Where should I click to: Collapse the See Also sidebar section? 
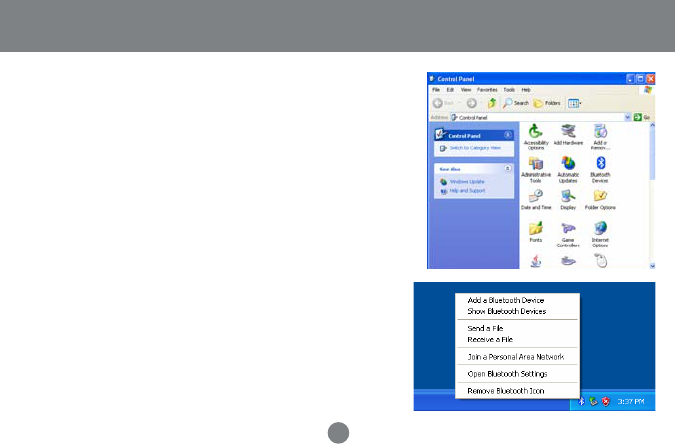click(508, 168)
